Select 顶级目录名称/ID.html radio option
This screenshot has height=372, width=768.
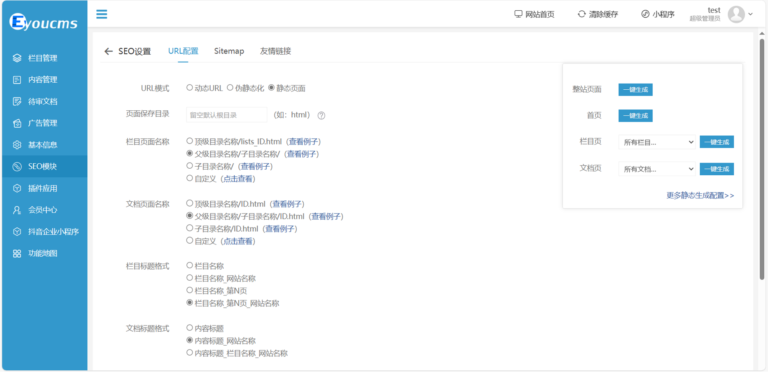tap(190, 204)
